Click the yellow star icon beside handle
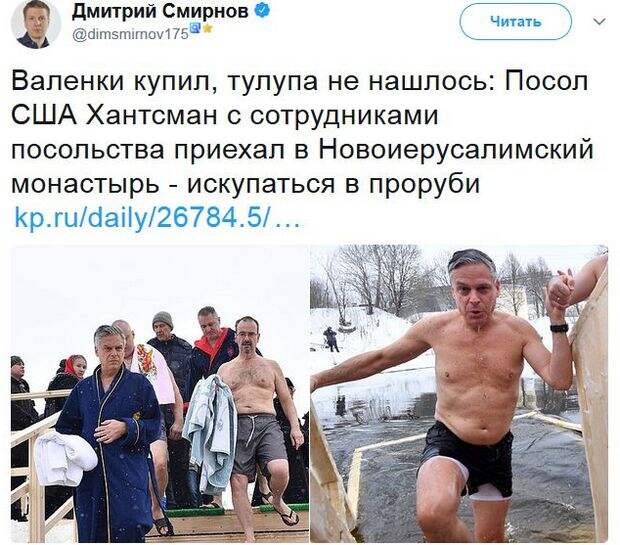This screenshot has height=545, width=620. (208, 28)
